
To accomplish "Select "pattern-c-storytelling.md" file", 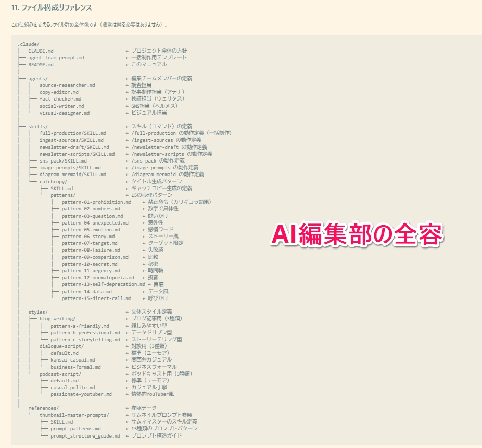I will (x=85, y=340).
